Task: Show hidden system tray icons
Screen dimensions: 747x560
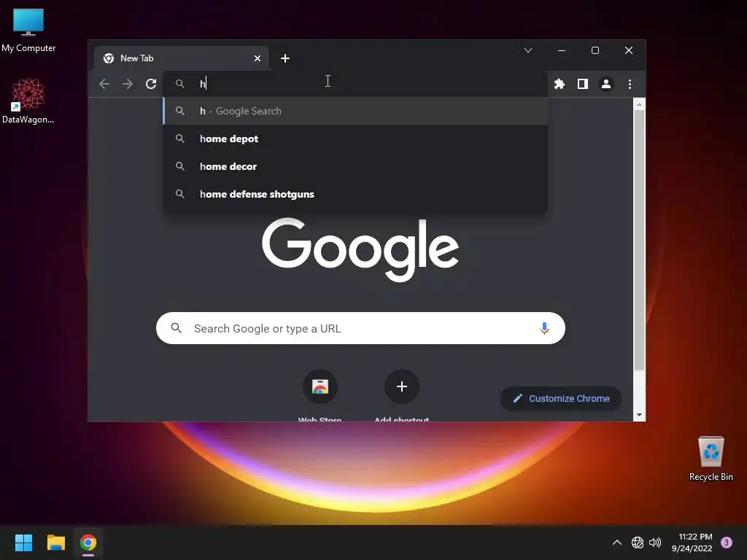Action: (617, 542)
